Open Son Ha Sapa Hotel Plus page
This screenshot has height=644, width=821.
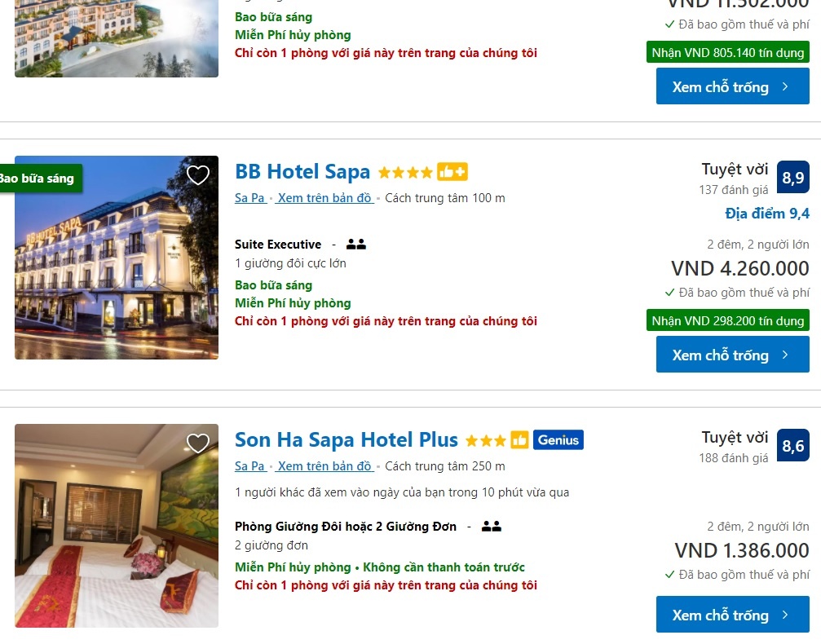346,440
